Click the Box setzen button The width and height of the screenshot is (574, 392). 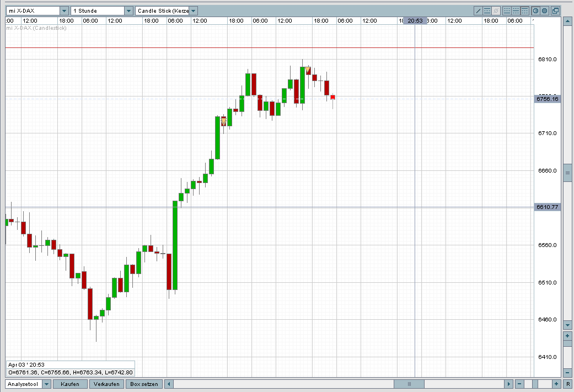tap(144, 384)
